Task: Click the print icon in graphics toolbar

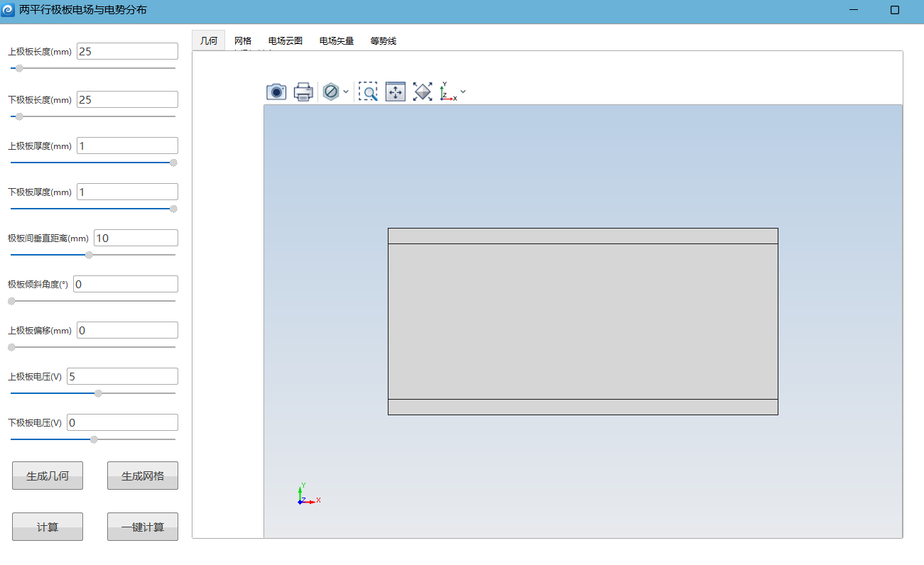Action: tap(303, 92)
